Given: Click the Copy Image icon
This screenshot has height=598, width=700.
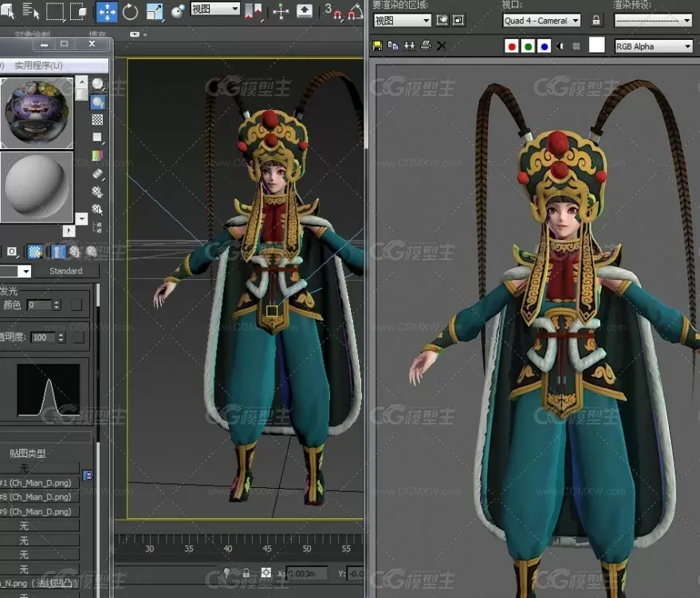Looking at the screenshot, I should click(393, 45).
